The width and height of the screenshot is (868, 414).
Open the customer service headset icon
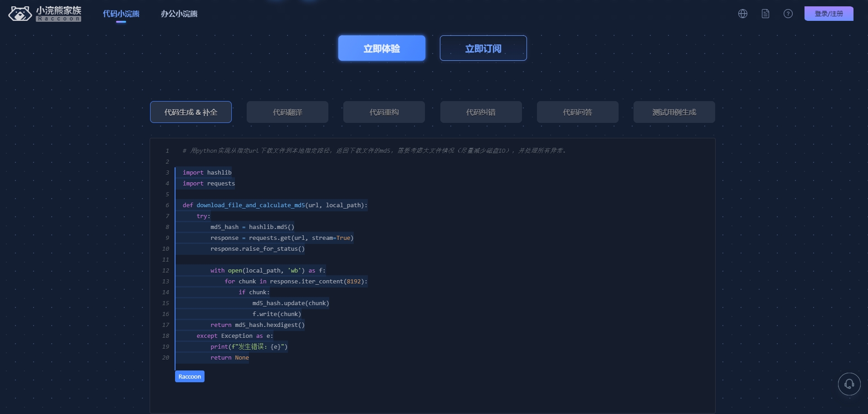849,384
